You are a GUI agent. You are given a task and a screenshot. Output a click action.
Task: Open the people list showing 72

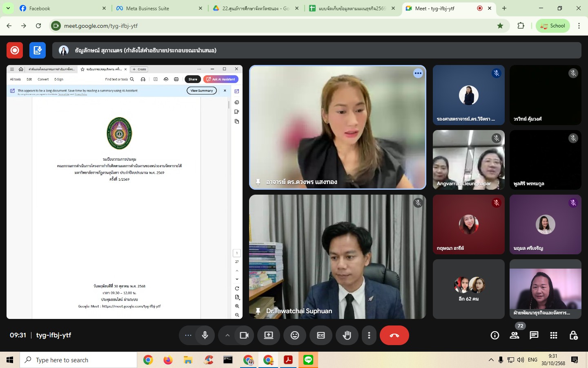[514, 335]
